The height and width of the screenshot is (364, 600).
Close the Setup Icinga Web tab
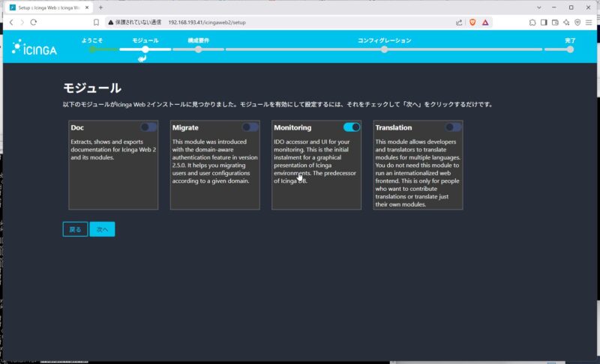87,7
